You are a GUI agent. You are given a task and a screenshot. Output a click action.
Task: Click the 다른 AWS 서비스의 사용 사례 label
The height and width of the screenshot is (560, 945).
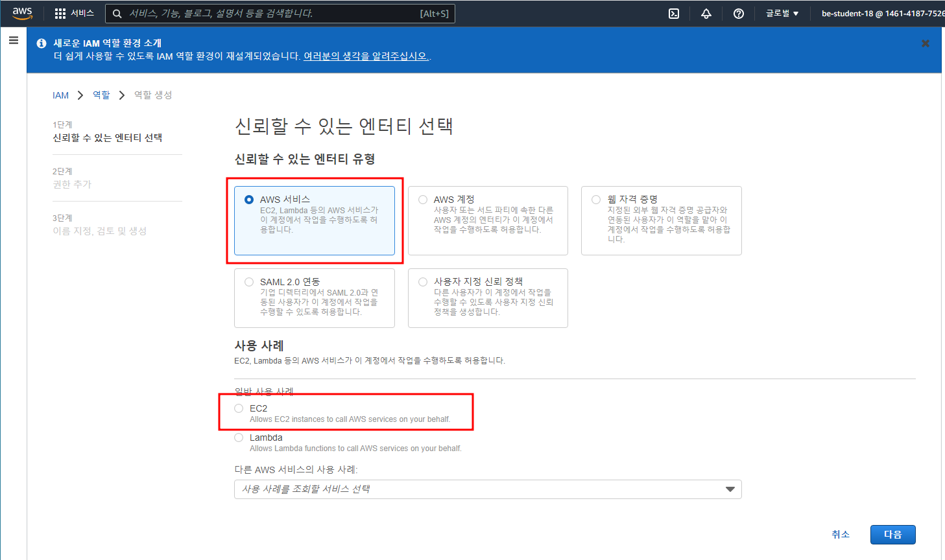point(296,469)
